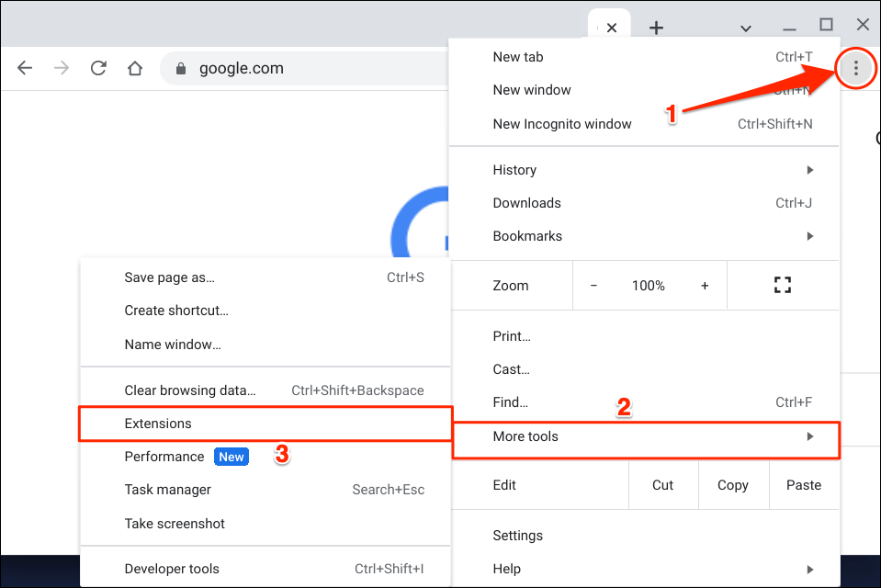Open New Incognito window
Image resolution: width=881 pixels, height=588 pixels.
[x=562, y=124]
